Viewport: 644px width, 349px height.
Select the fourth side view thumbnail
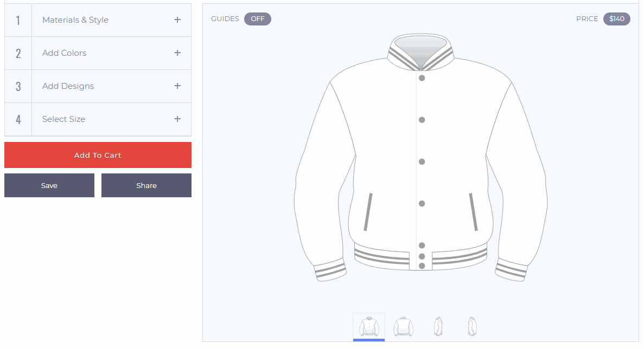473,327
